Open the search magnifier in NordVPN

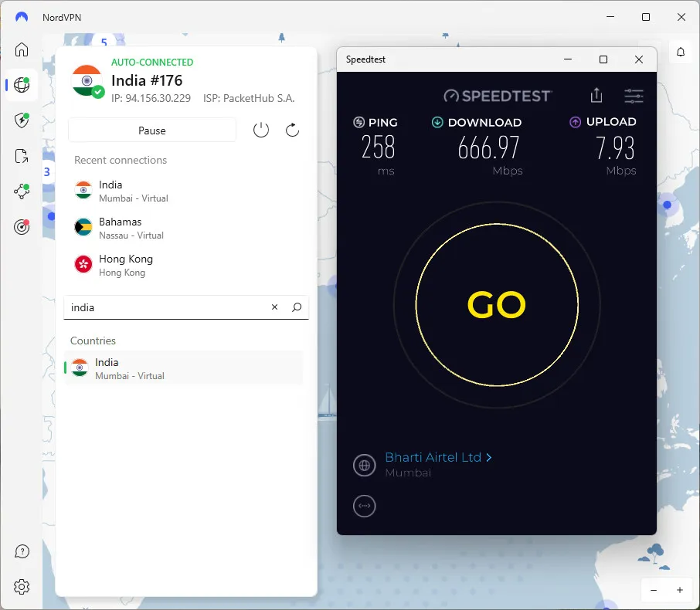[297, 307]
